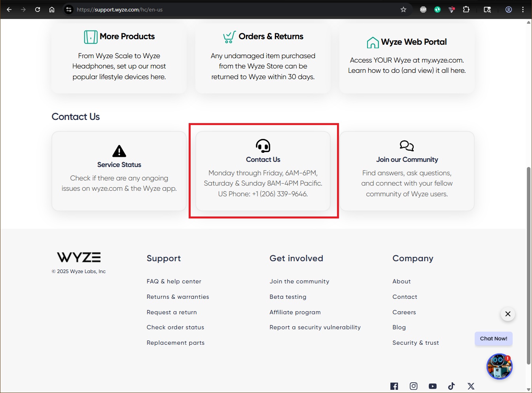Open the browser profile avatar
The height and width of the screenshot is (393, 532).
509,9
